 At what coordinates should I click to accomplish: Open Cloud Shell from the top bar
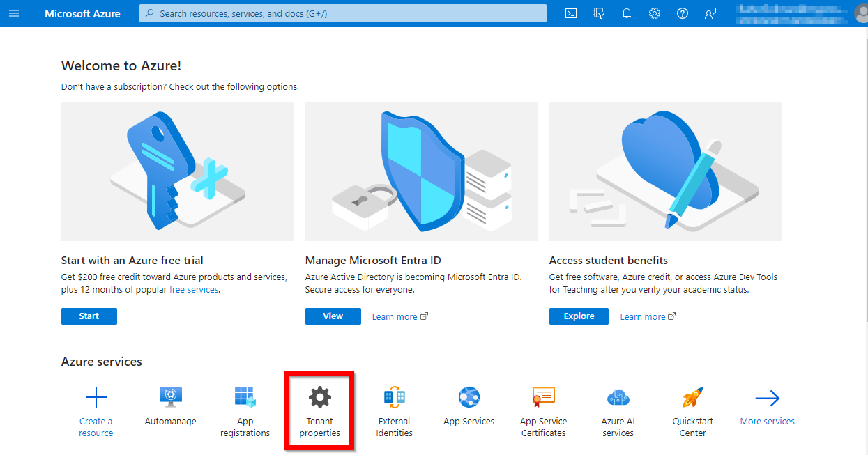point(571,13)
